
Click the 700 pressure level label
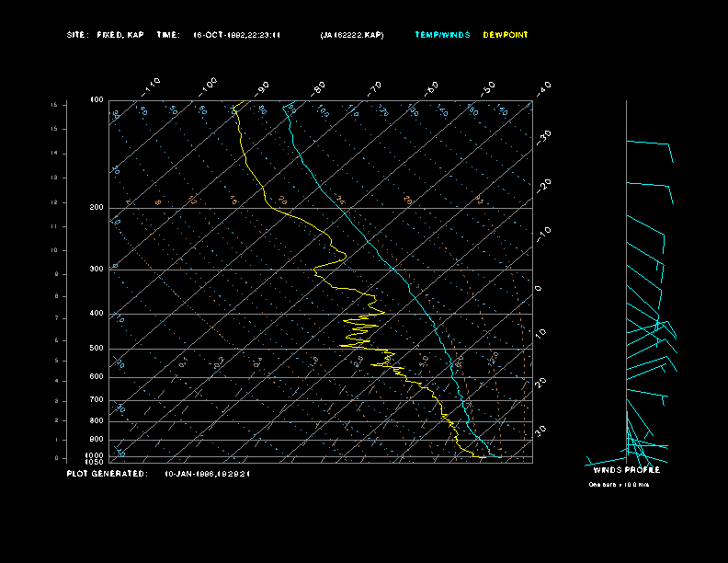pos(96,400)
